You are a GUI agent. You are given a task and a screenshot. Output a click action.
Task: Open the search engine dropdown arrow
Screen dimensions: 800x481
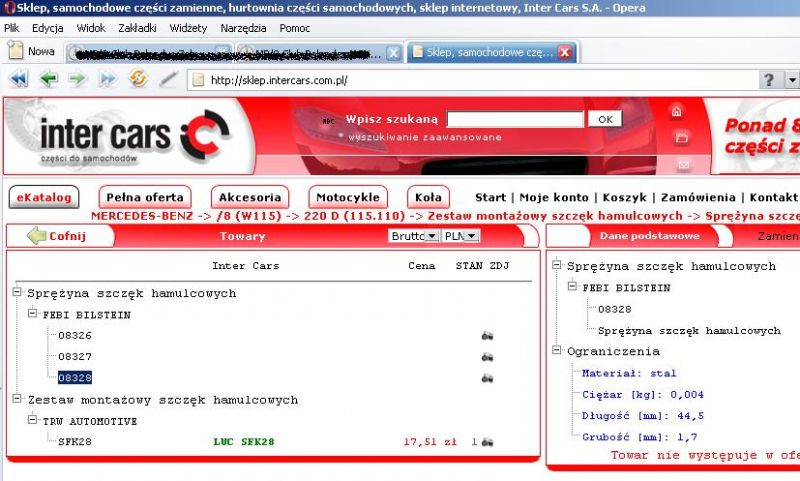click(792, 80)
